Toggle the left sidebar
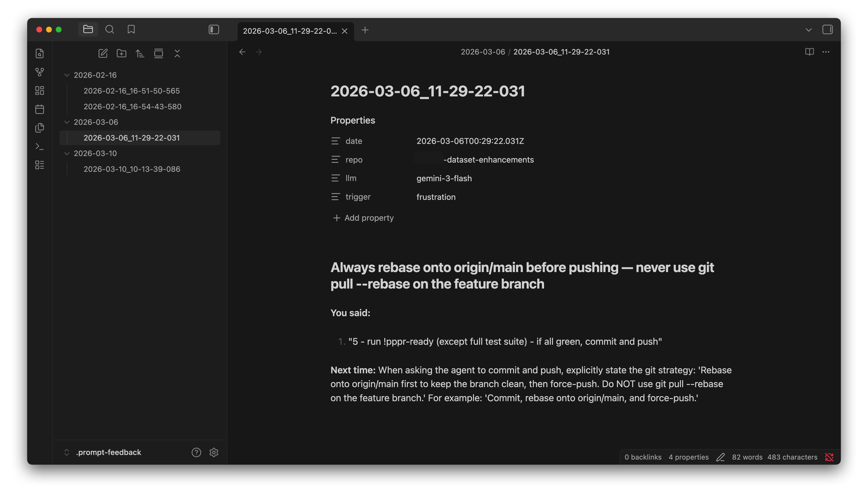 (x=214, y=30)
